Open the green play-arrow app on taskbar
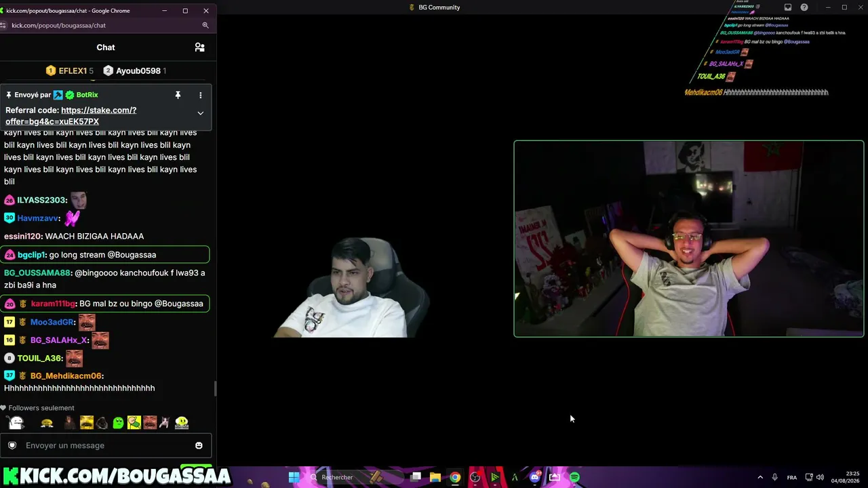The width and height of the screenshot is (868, 488). [495, 477]
